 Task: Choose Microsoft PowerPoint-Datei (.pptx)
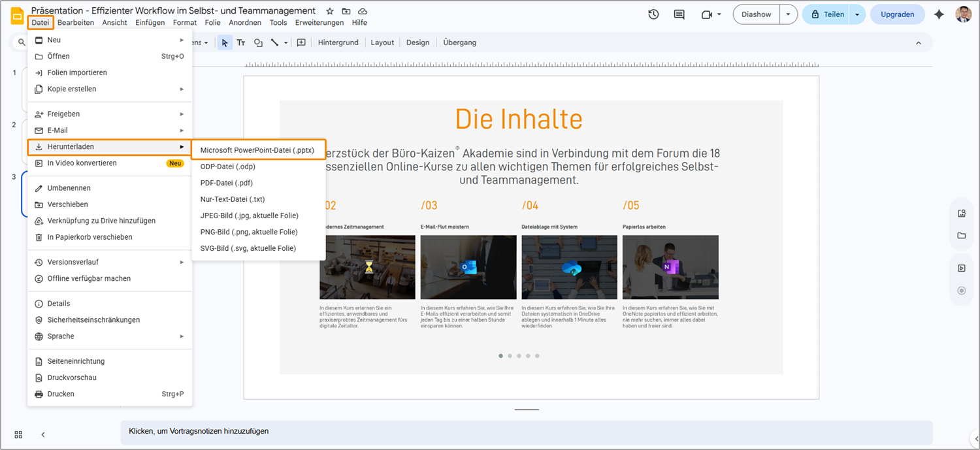257,150
